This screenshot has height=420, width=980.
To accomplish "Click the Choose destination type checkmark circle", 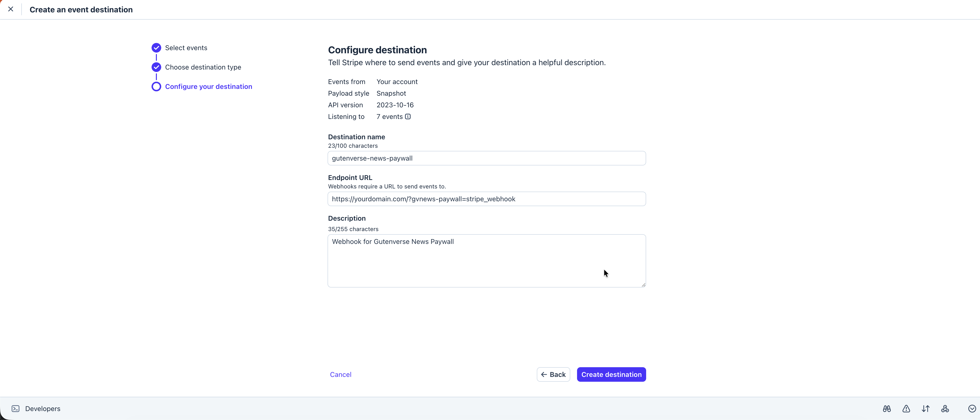I will click(156, 67).
